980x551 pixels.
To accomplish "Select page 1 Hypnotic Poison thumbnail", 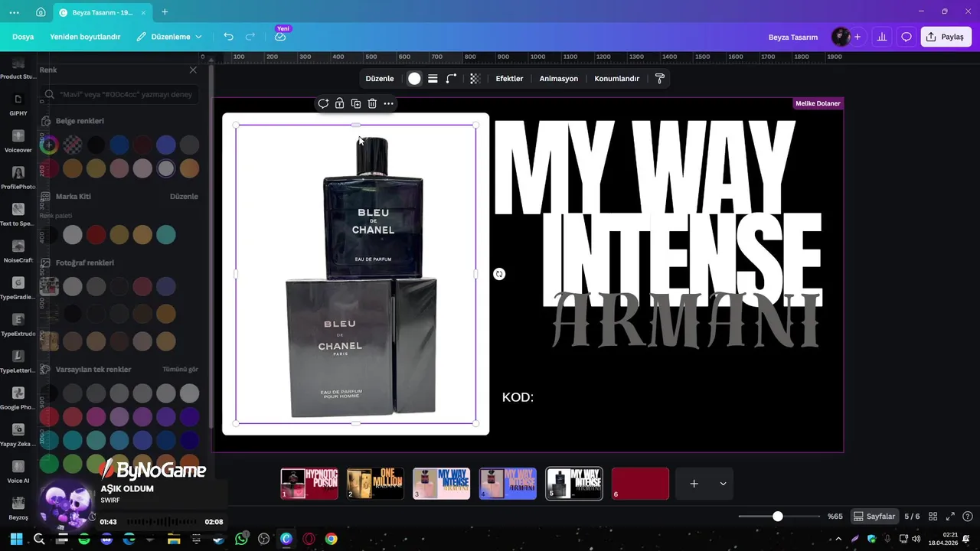I will 309,484.
